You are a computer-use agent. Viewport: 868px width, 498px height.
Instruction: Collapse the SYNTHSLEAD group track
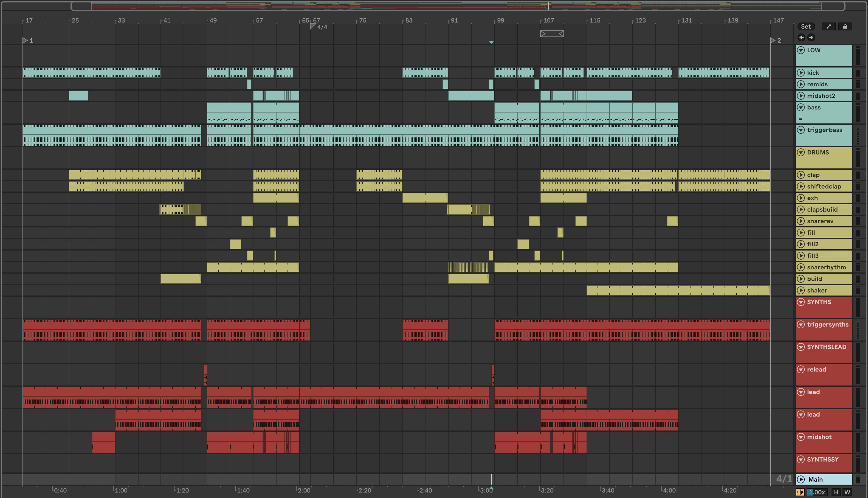click(801, 347)
